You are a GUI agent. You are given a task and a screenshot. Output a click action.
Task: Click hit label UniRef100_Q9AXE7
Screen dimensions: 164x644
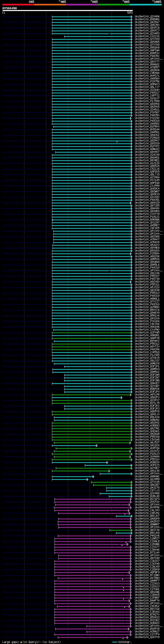(147, 383)
